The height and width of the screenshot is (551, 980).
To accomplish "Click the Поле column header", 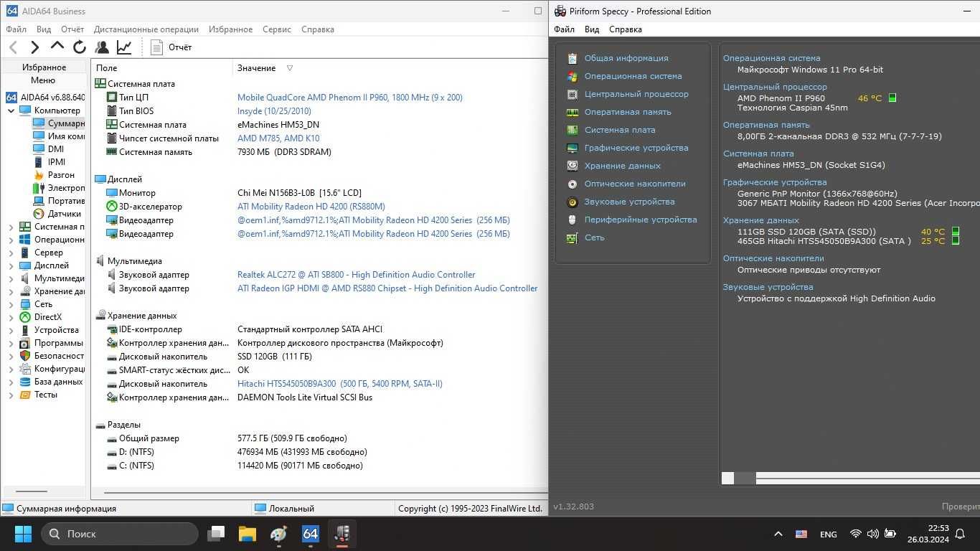I will tap(106, 68).
